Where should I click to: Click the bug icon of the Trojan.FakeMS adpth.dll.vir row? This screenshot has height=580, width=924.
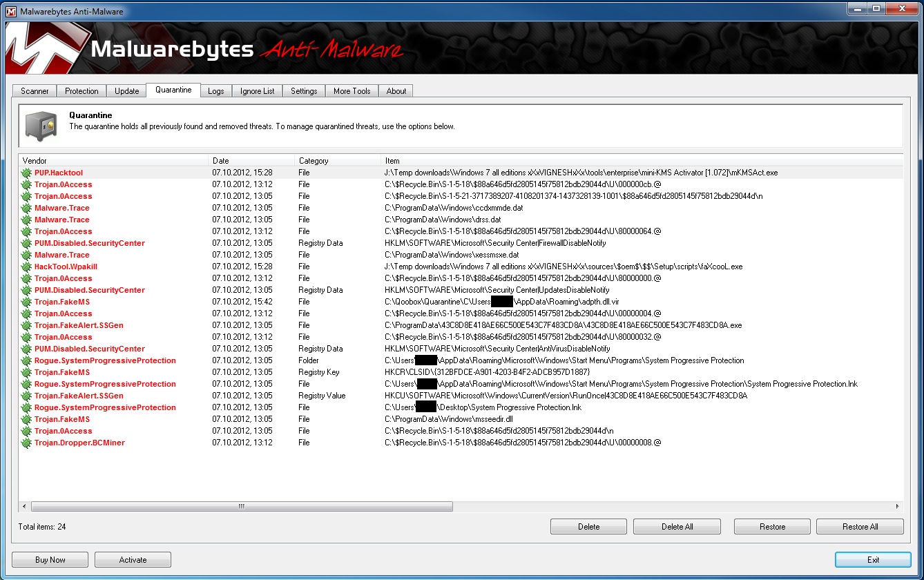pyautogui.click(x=26, y=302)
